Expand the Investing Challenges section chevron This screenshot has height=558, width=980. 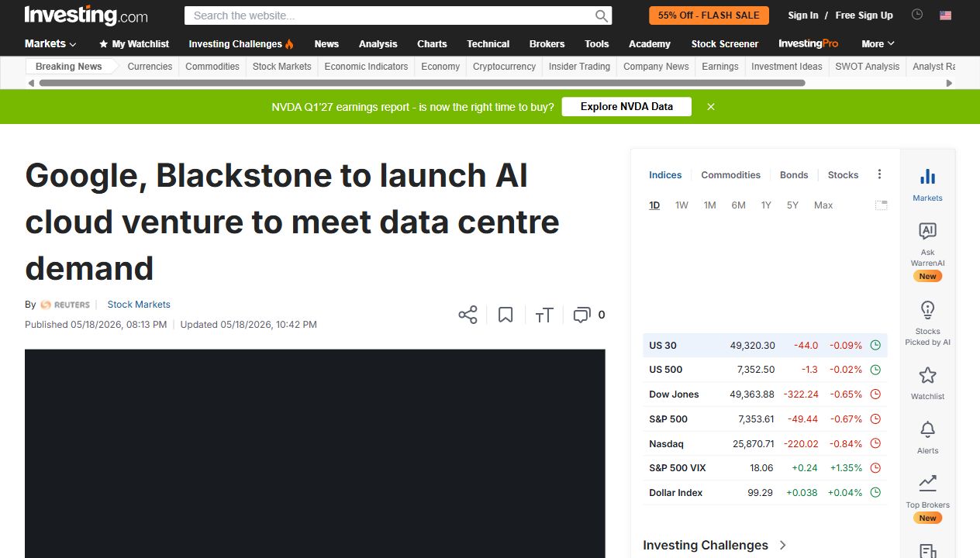click(x=782, y=545)
